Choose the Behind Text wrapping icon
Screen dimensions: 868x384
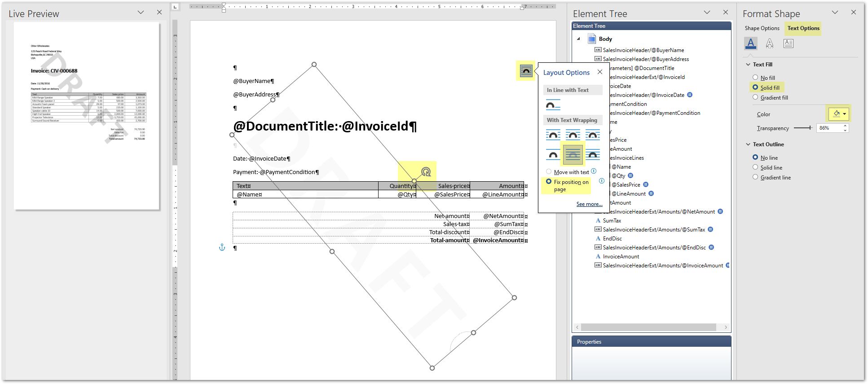(x=573, y=155)
